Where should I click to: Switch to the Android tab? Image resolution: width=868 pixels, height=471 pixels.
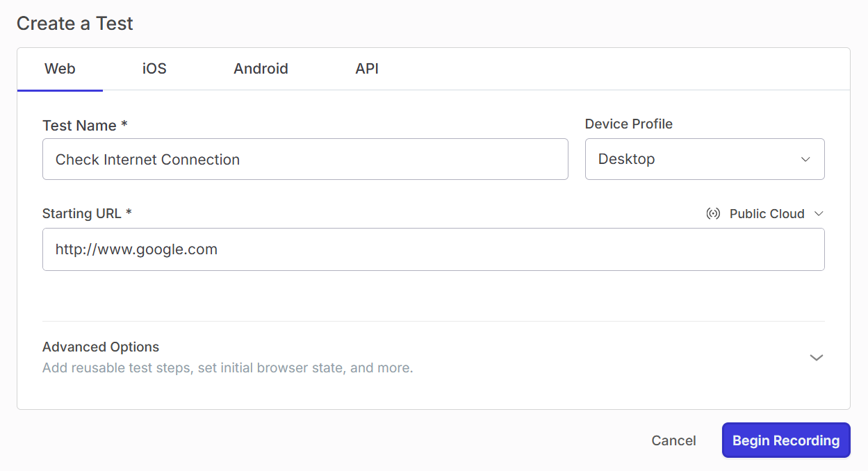261,68
